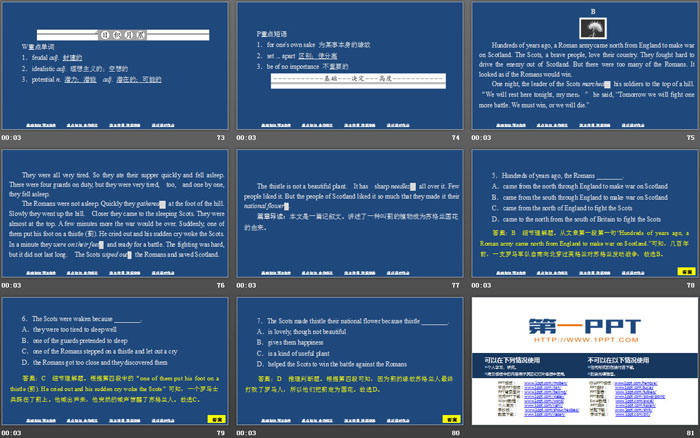Image resolution: width=700 pixels, height=438 pixels.
Task: Click the yellow answer button on slide 78
Action: pos(686,271)
